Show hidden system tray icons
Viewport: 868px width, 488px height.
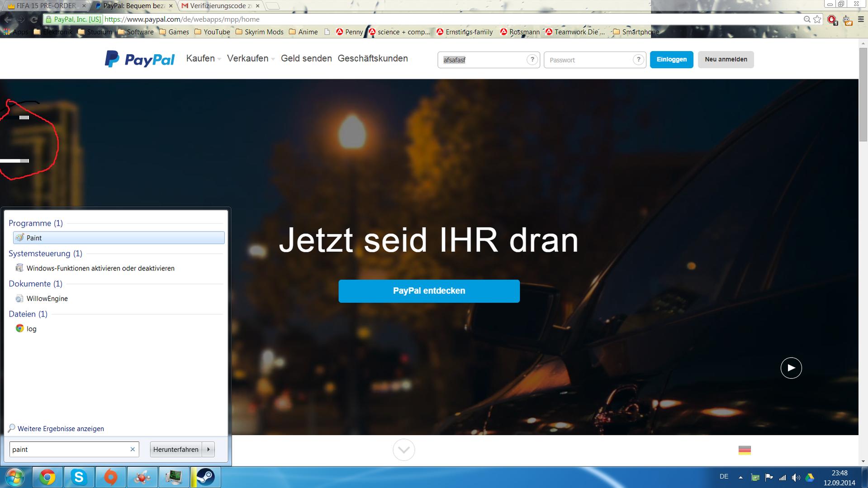pos(740,477)
